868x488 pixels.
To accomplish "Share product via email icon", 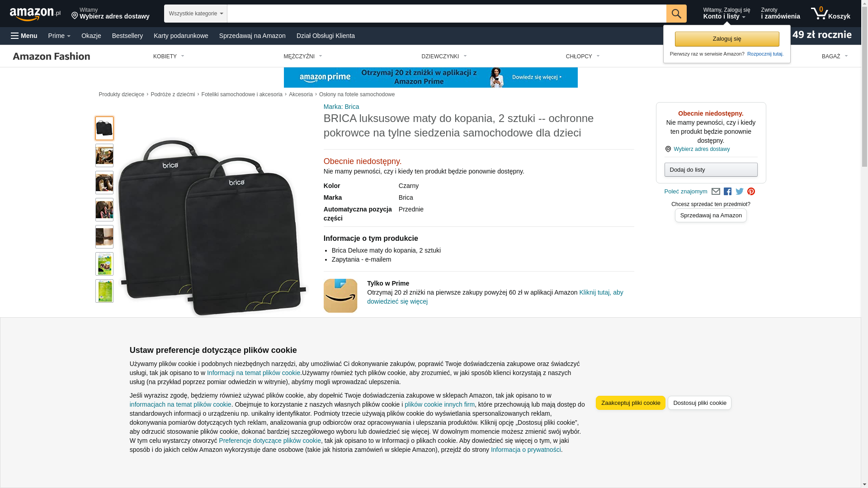I will (716, 192).
